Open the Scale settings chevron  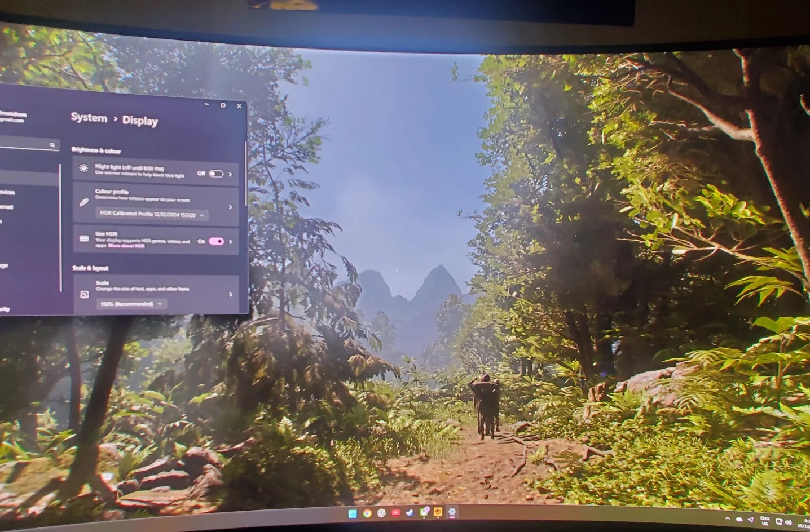(x=230, y=294)
